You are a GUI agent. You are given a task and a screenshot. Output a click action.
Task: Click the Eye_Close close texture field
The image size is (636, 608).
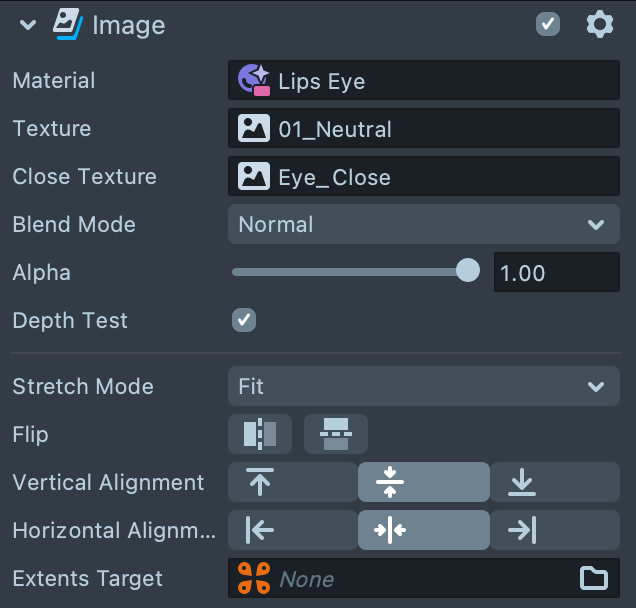pyautogui.click(x=423, y=177)
